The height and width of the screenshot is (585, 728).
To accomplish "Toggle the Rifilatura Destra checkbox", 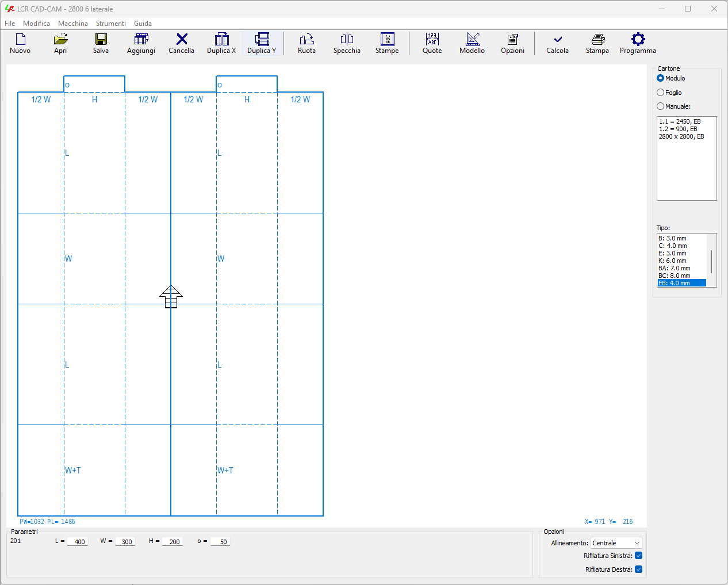I will [x=638, y=569].
